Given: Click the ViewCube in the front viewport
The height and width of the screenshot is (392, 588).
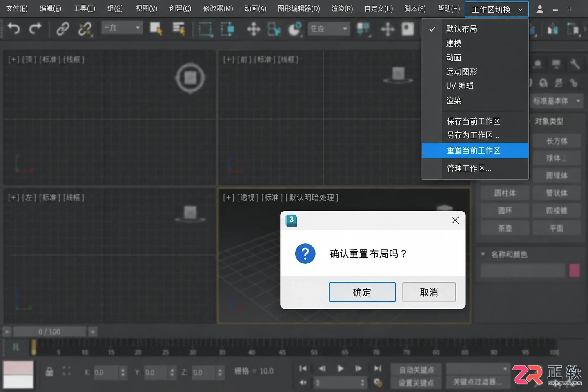Looking at the screenshot, I should click(x=399, y=75).
